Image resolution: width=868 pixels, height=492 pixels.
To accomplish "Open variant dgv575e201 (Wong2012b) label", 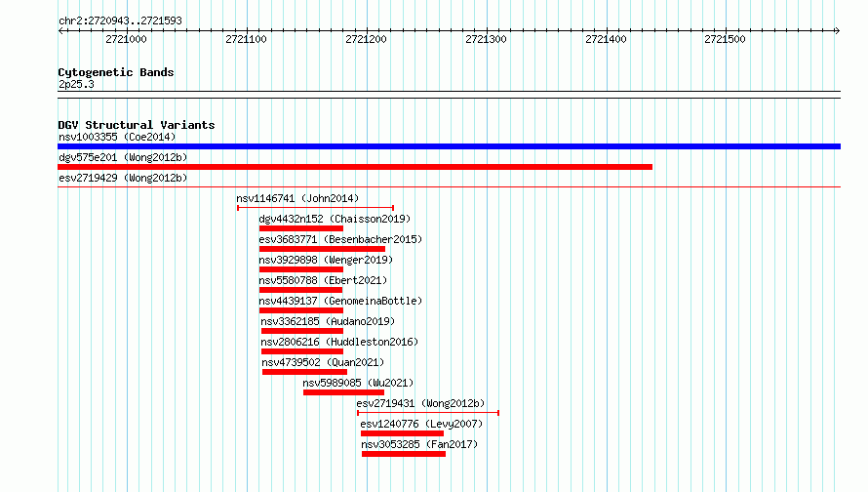I will point(123,157).
